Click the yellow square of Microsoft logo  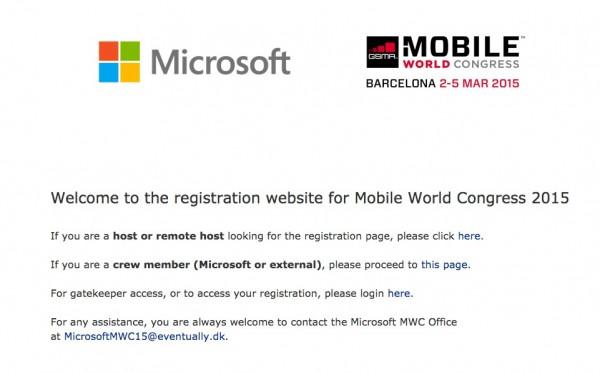coord(130,72)
